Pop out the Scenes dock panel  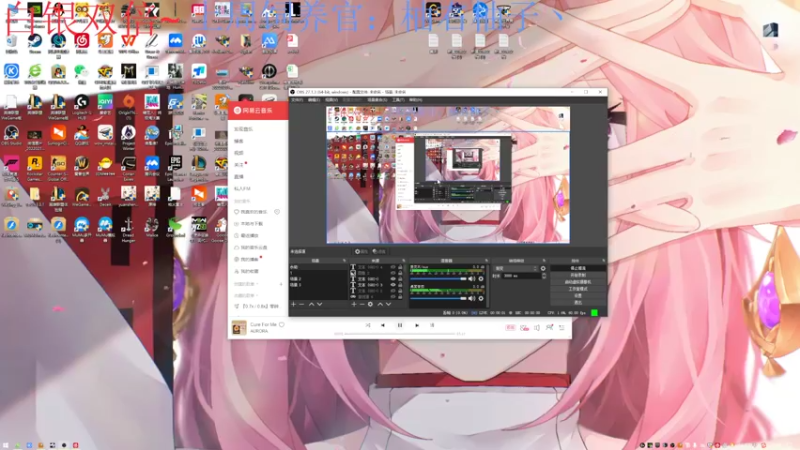tap(344, 260)
